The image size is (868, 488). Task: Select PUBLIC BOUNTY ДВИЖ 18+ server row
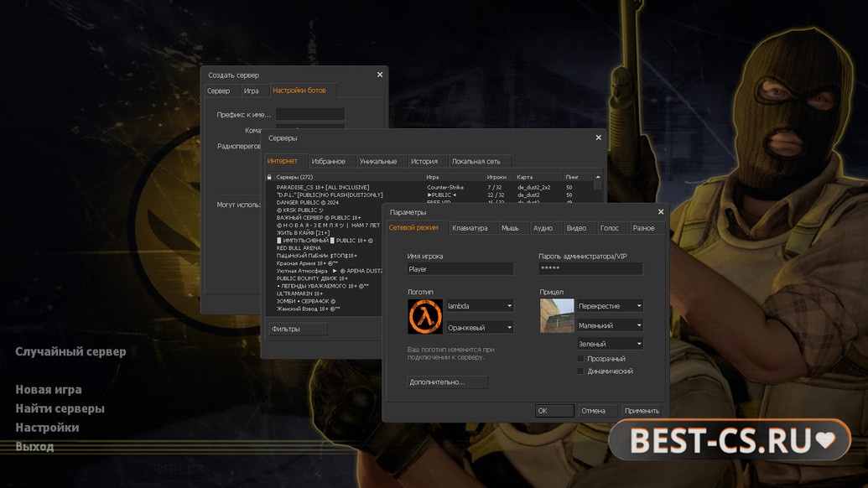[x=325, y=278]
